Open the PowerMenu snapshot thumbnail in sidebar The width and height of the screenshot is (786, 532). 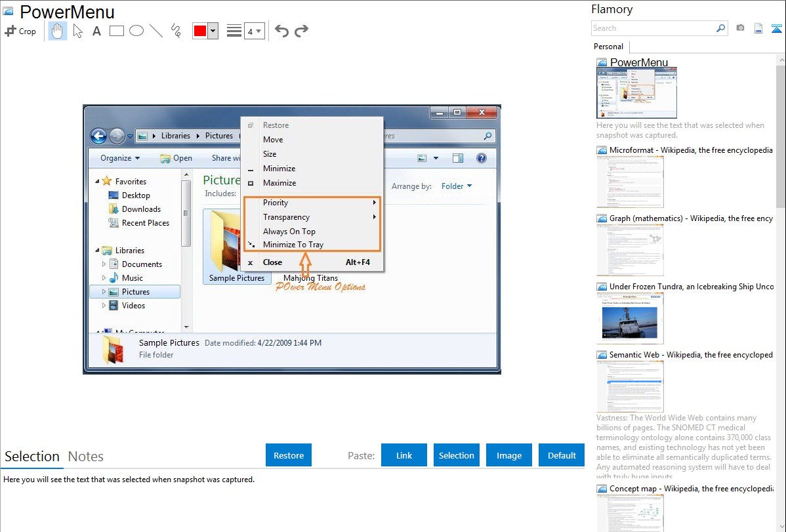pyautogui.click(x=636, y=93)
